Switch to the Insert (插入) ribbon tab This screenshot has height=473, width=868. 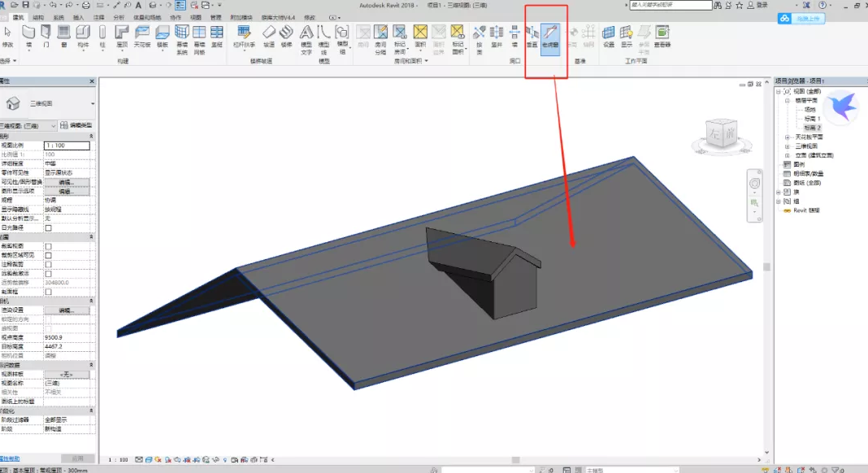[x=78, y=18]
